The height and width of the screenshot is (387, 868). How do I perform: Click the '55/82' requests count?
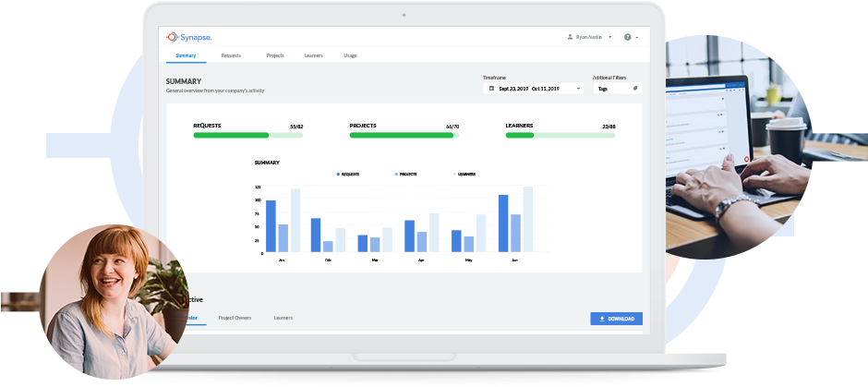pyautogui.click(x=296, y=127)
